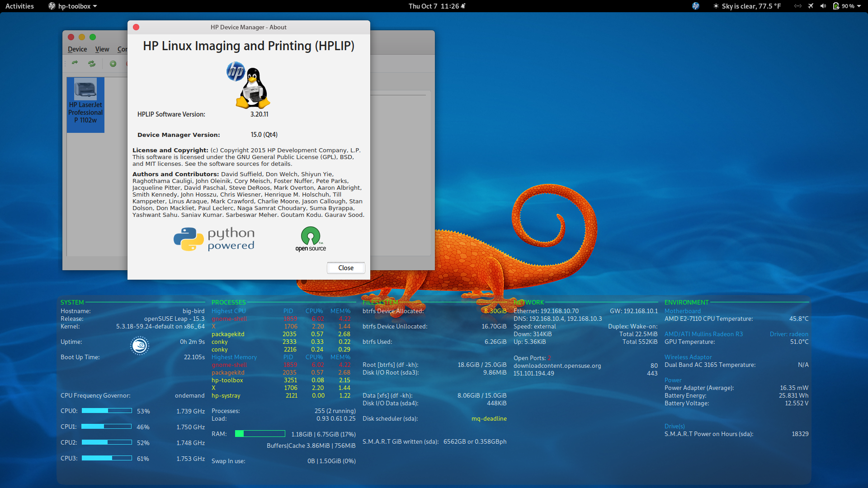
Task: Open the Activities overview
Action: point(19,6)
